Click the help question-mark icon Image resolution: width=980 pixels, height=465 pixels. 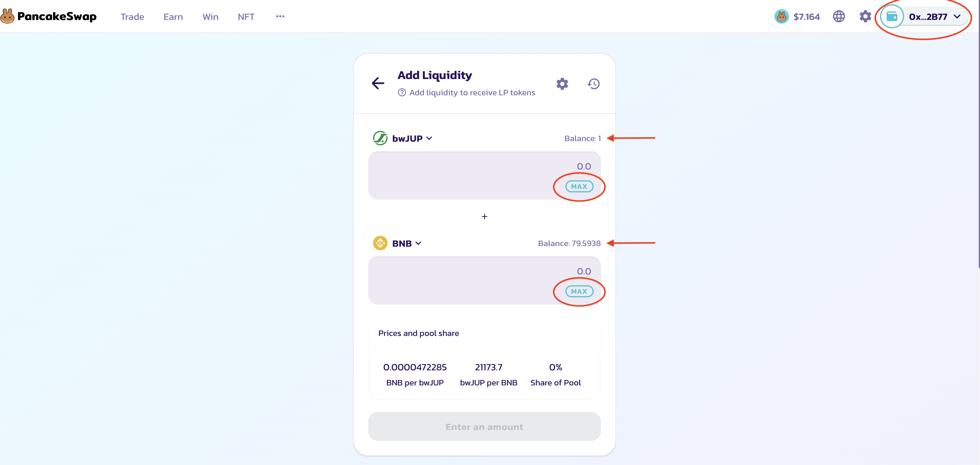tap(402, 93)
